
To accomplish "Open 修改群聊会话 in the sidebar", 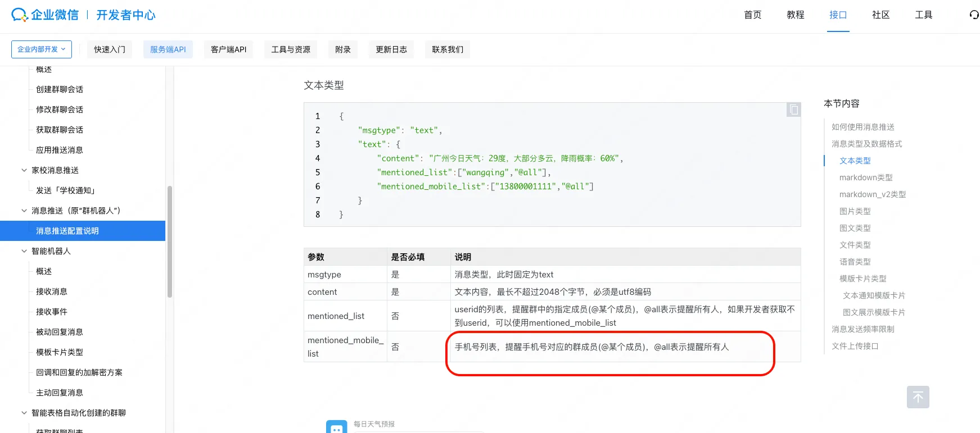I will (x=60, y=110).
